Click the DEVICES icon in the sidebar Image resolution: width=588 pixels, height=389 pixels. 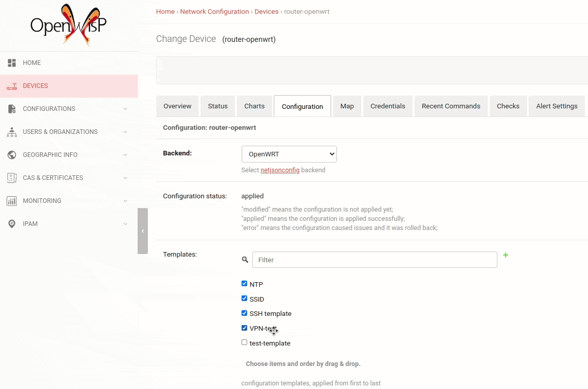(12, 86)
